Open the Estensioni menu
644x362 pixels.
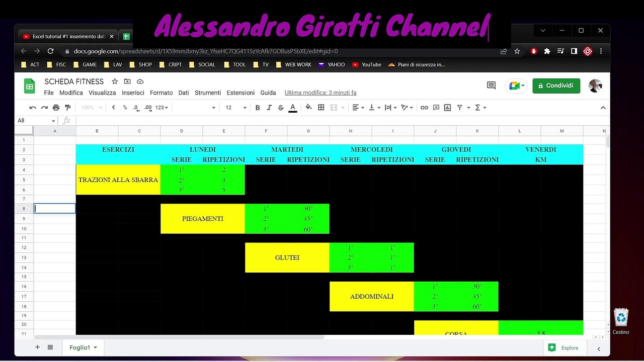pos(240,93)
